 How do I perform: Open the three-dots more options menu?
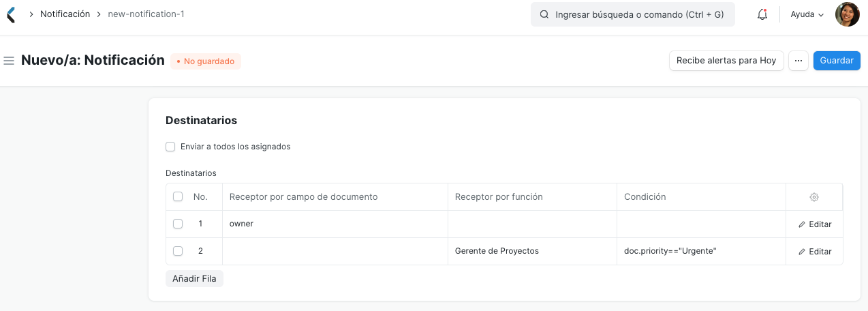799,61
